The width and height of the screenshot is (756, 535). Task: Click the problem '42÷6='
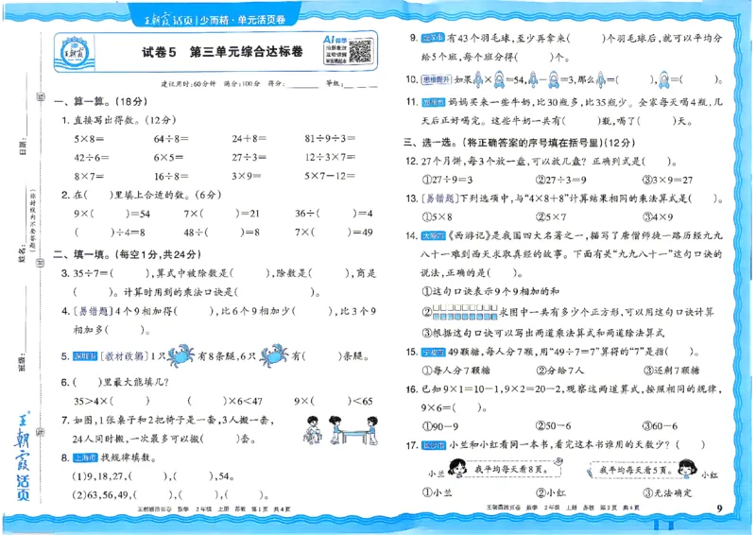click(x=91, y=158)
